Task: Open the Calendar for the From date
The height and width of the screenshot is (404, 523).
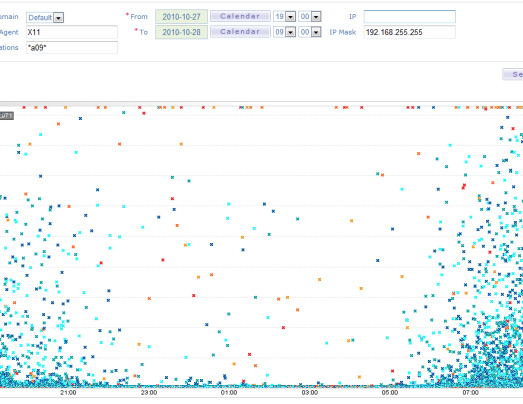Action: (x=240, y=16)
